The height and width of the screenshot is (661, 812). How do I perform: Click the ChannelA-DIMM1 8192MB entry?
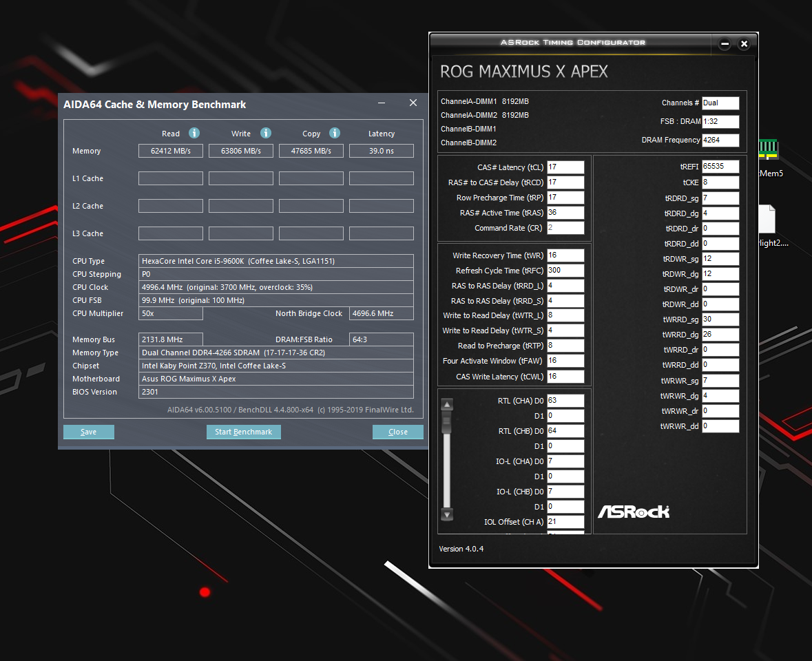[485, 101]
